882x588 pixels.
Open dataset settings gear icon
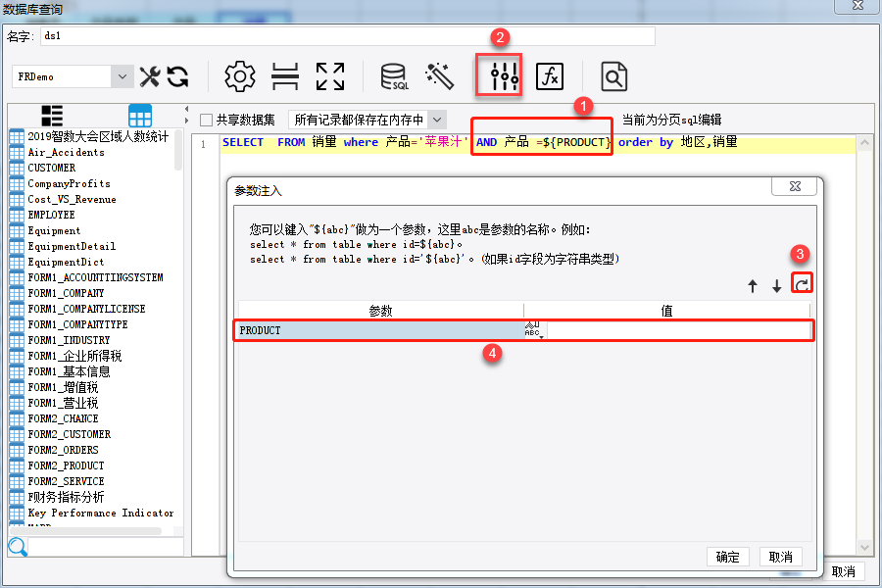[x=240, y=76]
